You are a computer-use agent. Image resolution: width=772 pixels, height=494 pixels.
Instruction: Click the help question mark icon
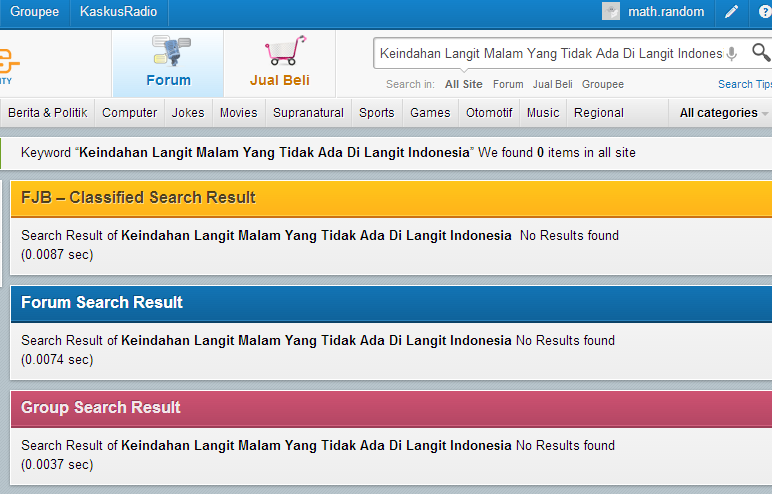tap(765, 11)
